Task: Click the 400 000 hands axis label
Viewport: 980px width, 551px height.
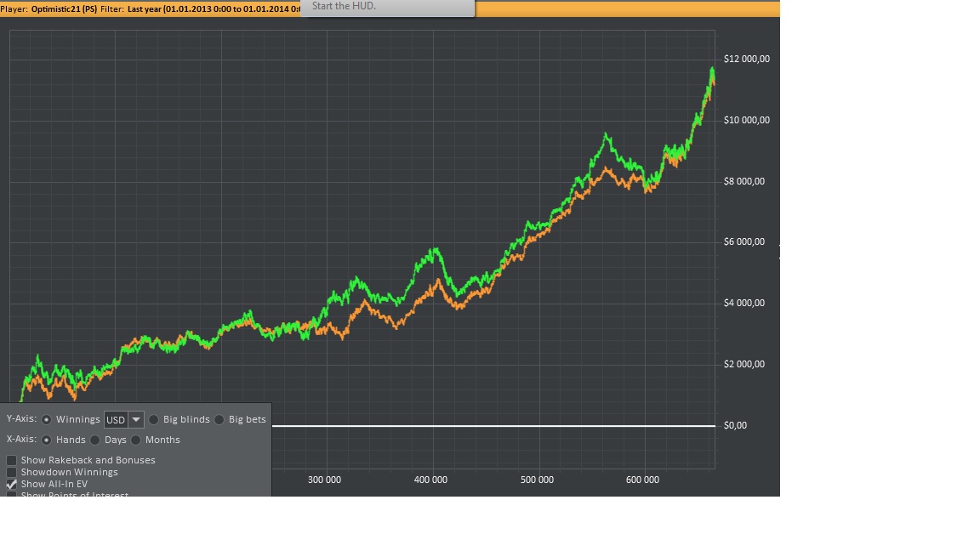Action: [430, 480]
